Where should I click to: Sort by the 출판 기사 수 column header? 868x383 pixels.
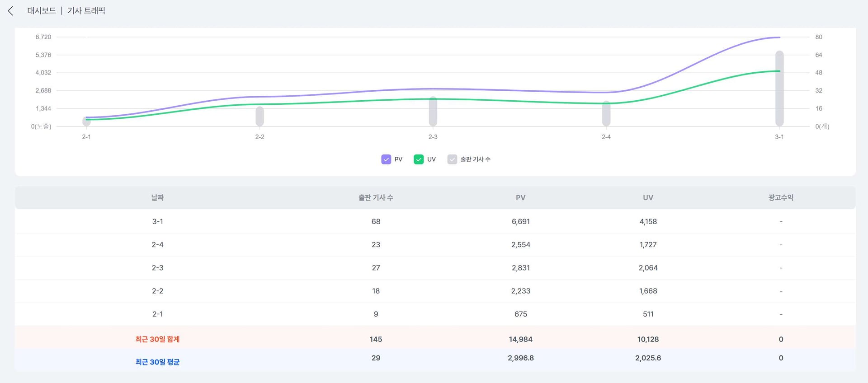tap(376, 198)
